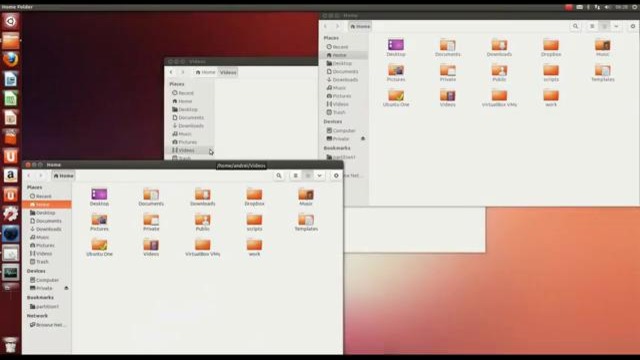This screenshot has height=360, width=640.
Task: Open Music folder in back-right Home window
Action: tap(602, 47)
